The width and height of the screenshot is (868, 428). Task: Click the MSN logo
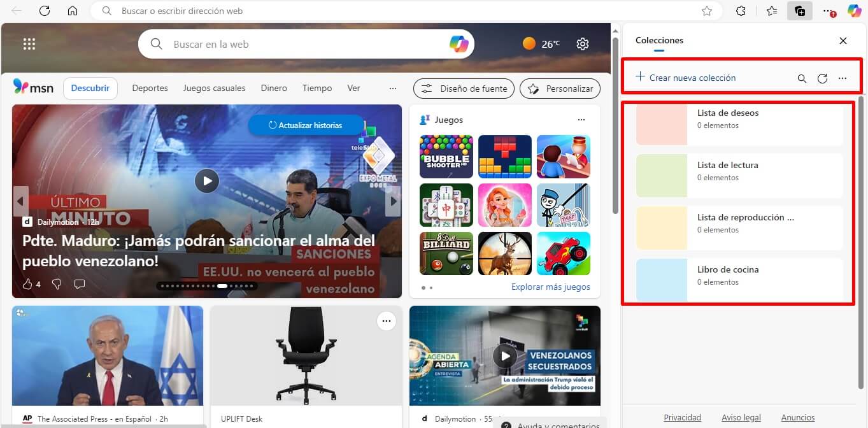tap(34, 88)
